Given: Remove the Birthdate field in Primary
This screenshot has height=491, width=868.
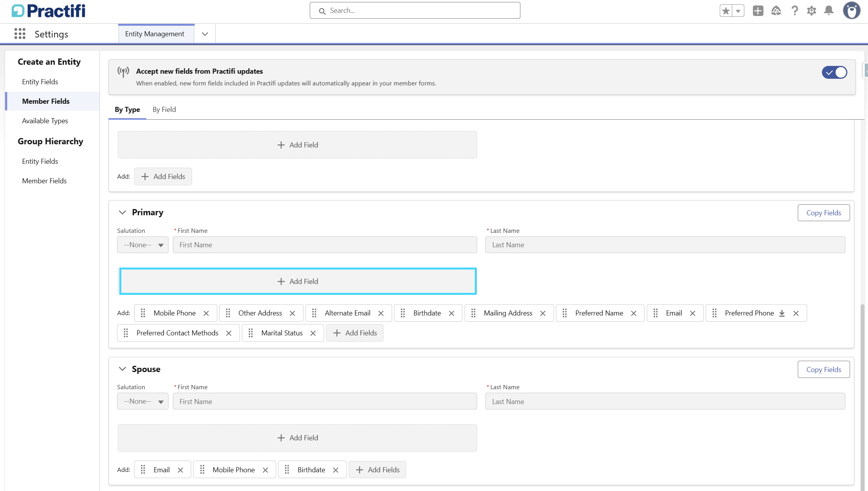Looking at the screenshot, I should tap(451, 313).
